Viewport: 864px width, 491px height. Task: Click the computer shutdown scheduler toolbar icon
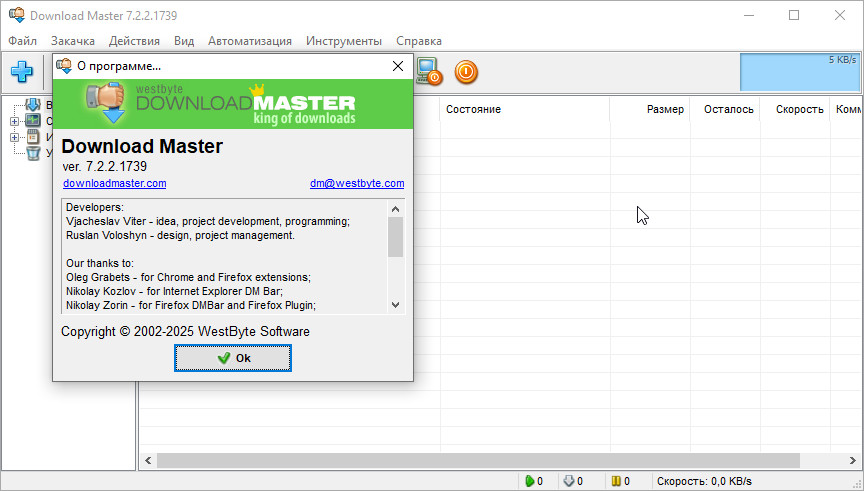click(429, 72)
